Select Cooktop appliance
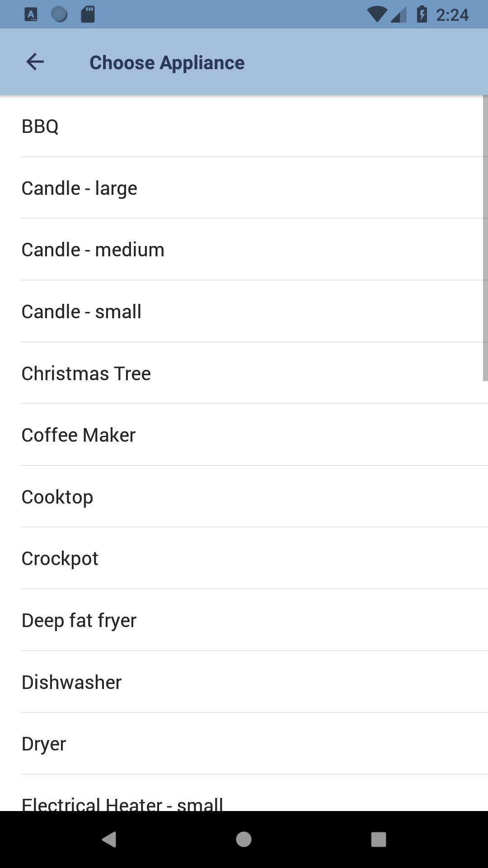The height and width of the screenshot is (868, 488). point(244,497)
